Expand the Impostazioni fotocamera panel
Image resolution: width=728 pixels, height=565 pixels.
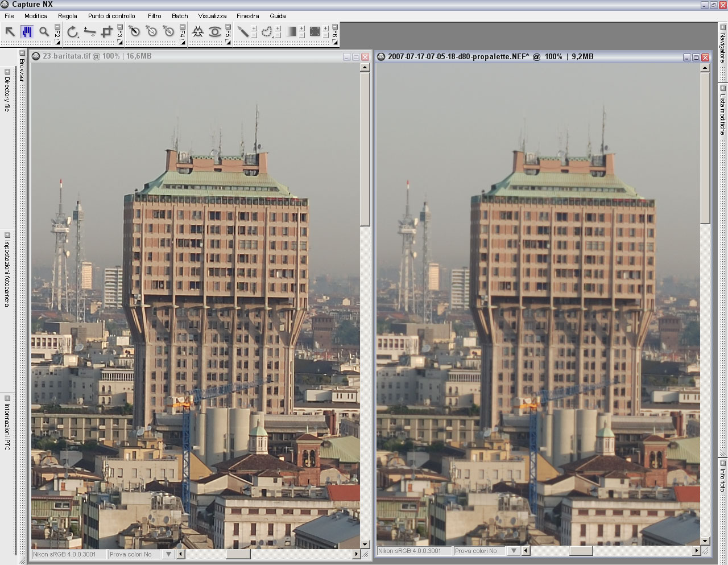pyautogui.click(x=7, y=235)
